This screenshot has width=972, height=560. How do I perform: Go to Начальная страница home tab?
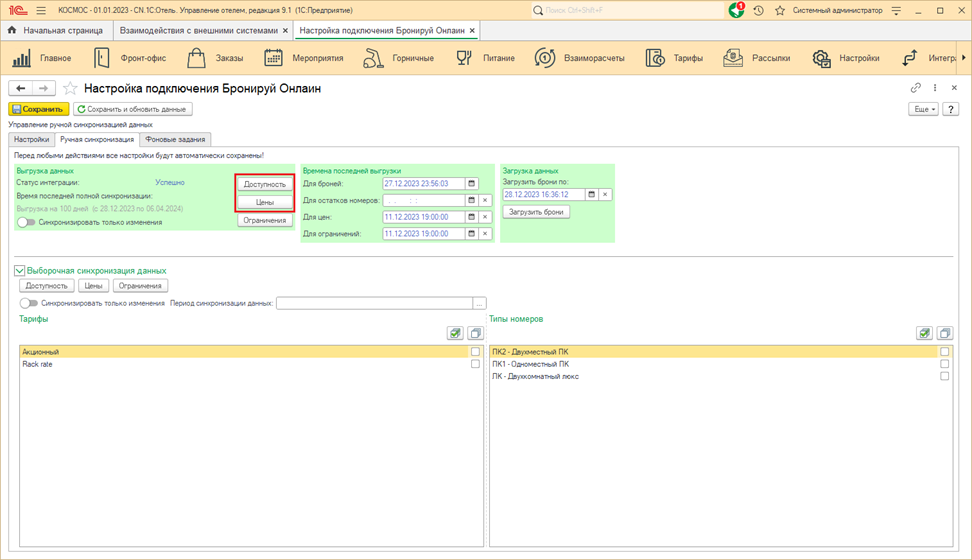56,30
